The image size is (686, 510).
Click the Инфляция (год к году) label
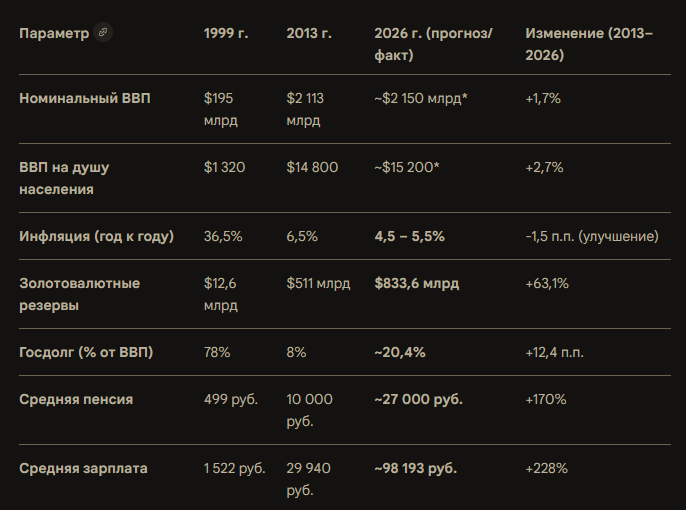point(97,236)
